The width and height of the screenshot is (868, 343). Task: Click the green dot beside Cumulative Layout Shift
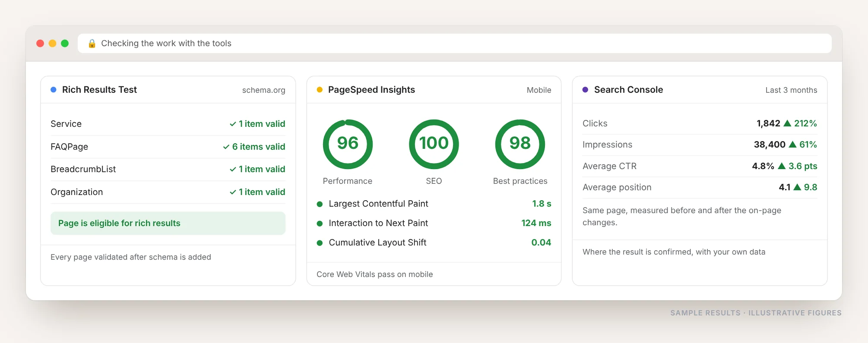click(x=320, y=243)
